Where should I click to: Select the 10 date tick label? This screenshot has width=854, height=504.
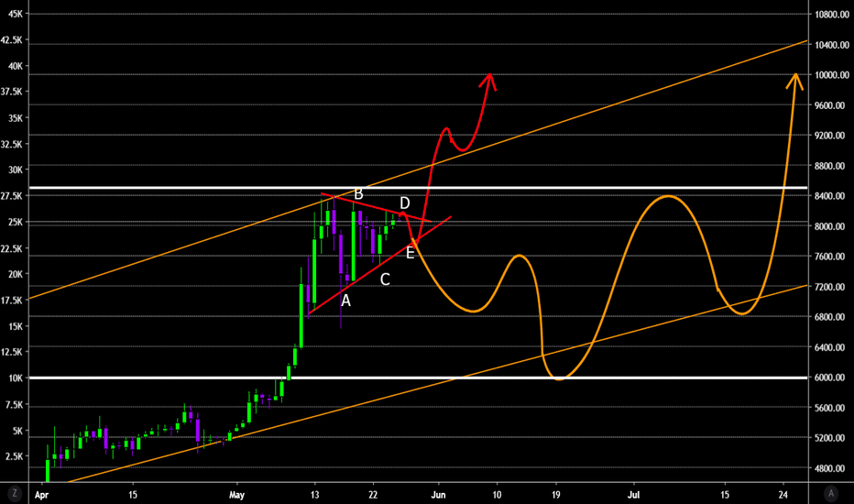coord(497,495)
